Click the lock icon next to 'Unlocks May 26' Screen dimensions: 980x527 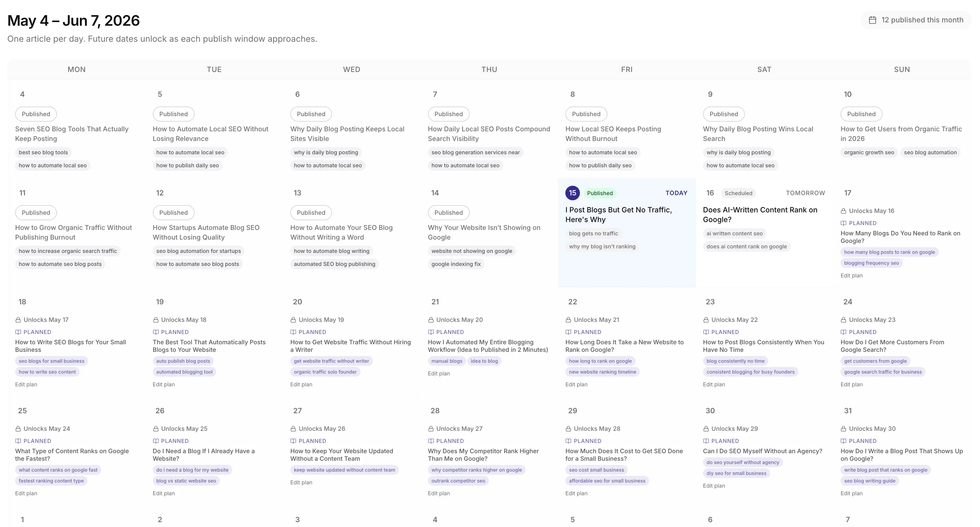293,428
